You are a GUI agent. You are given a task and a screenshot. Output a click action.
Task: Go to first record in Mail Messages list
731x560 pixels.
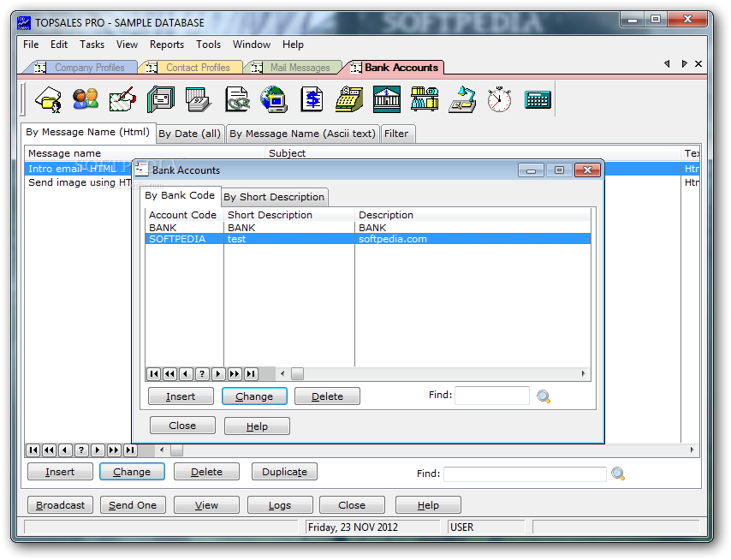point(33,450)
